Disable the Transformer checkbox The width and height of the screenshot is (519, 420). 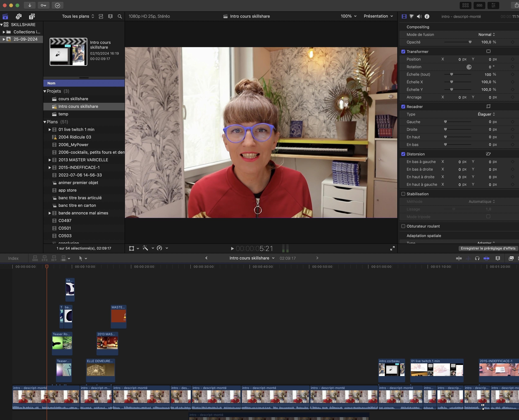403,52
